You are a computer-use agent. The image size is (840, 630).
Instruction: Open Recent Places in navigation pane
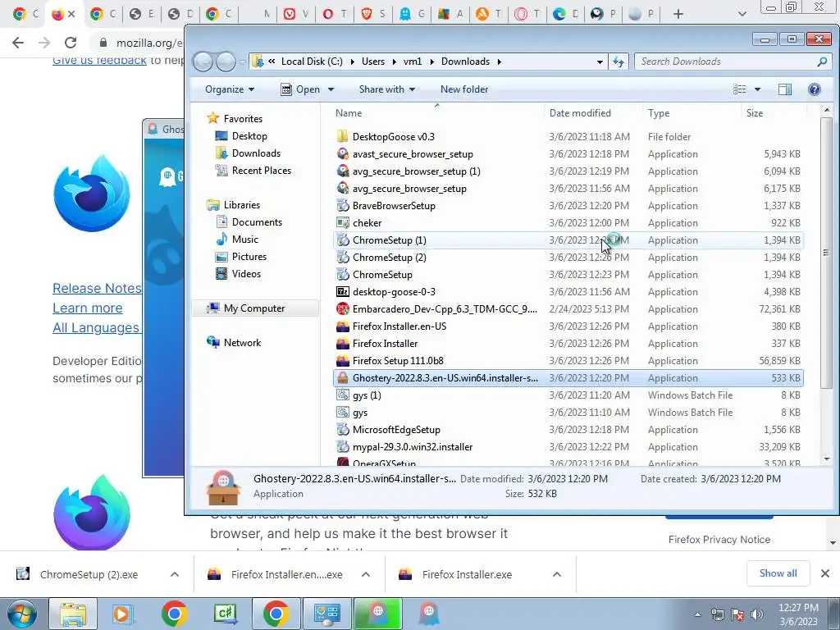pos(261,171)
